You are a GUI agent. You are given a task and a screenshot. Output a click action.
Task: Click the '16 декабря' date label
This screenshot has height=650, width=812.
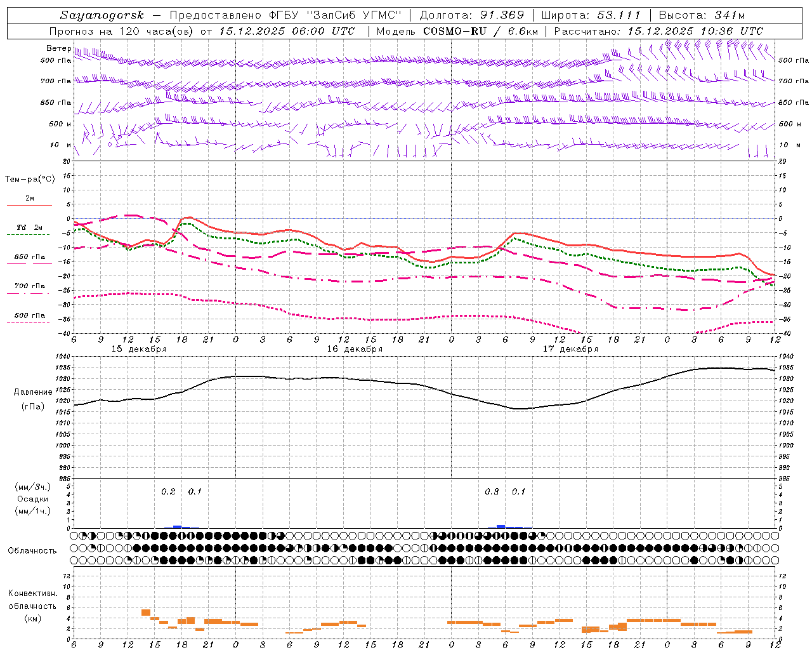click(x=355, y=349)
